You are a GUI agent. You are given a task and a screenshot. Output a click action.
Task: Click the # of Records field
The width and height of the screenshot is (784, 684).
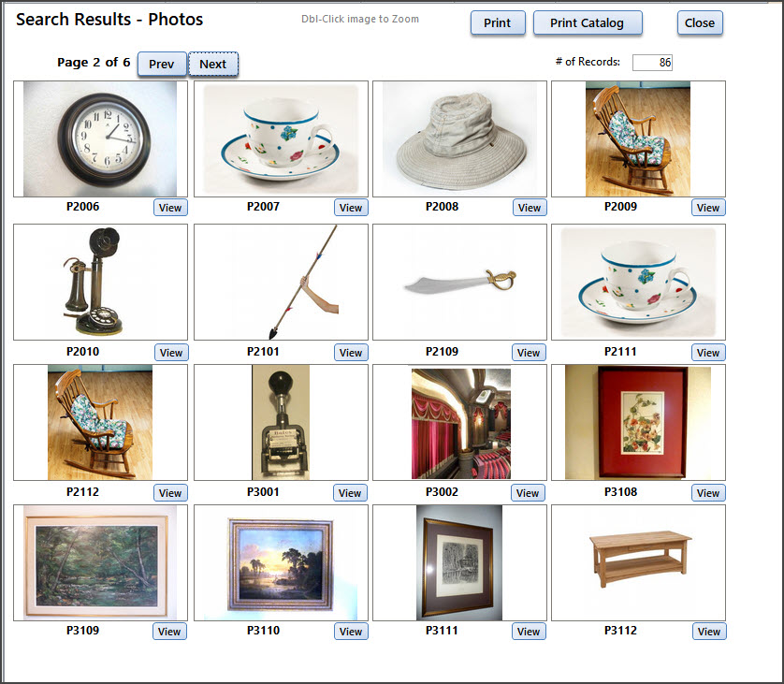652,63
